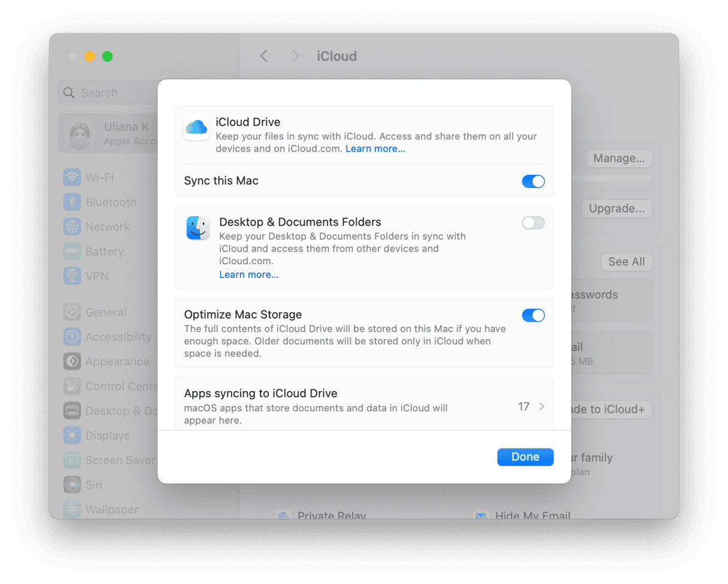Go forward using the right chevron
This screenshot has width=728, height=584.
[295, 56]
